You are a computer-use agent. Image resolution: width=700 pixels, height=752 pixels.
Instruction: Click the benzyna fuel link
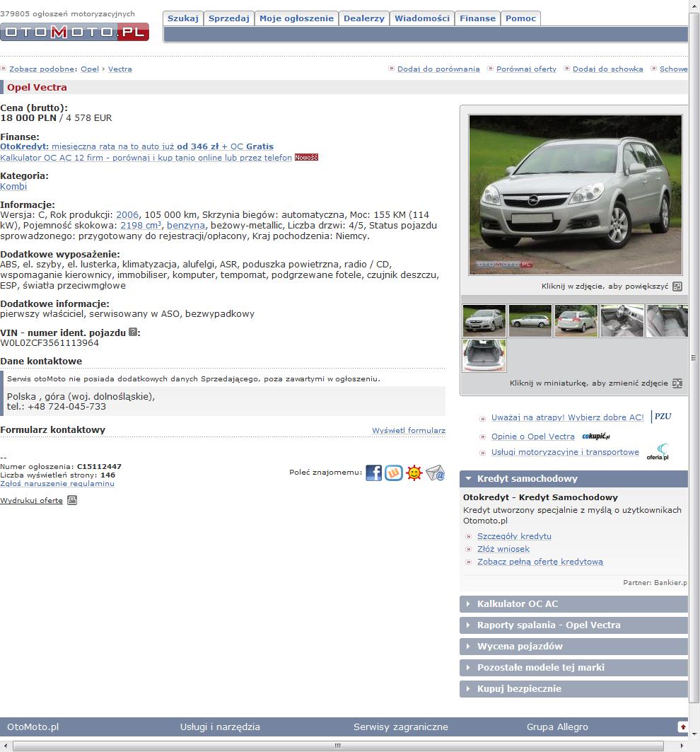tap(185, 226)
